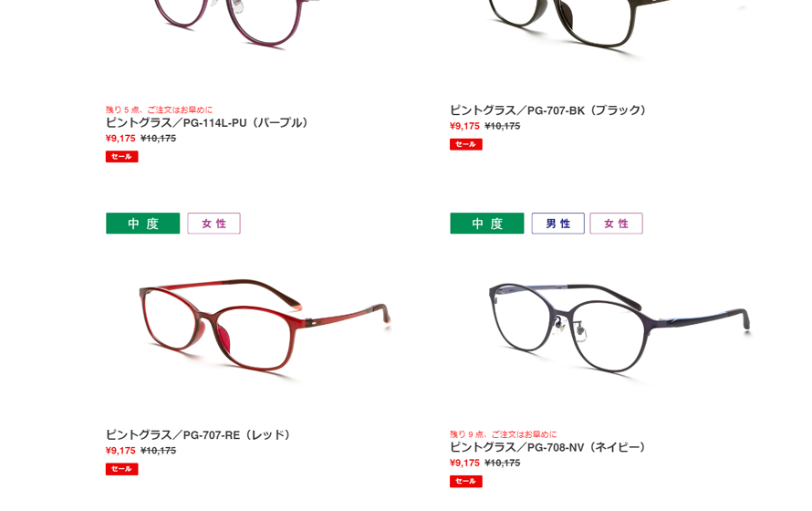
Task: Open product link ピントグラス／PG-707-RE（レッド）
Action: click(200, 435)
